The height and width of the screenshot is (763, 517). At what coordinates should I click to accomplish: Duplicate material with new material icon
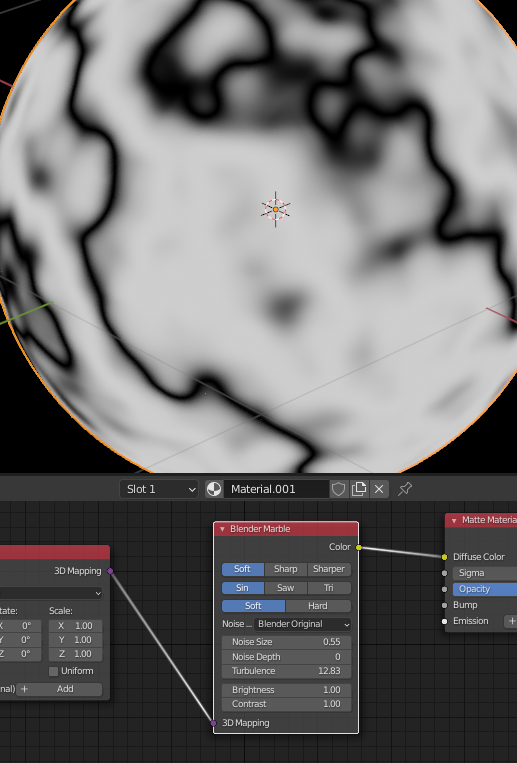click(359, 489)
